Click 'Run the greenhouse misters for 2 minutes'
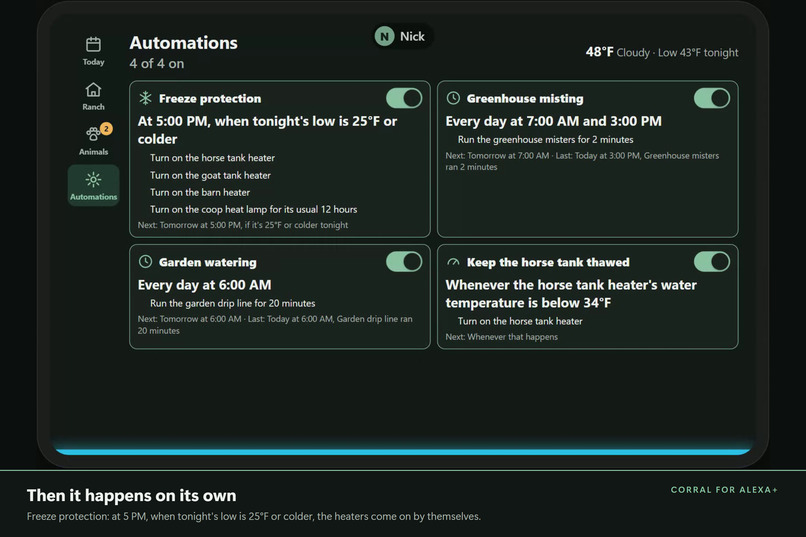 click(x=545, y=140)
